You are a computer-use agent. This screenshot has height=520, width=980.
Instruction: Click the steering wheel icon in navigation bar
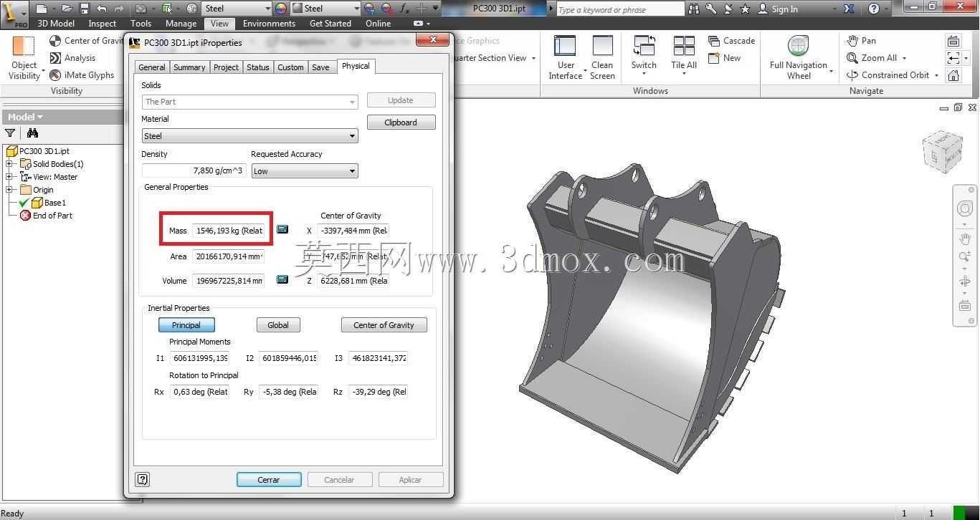click(x=965, y=208)
